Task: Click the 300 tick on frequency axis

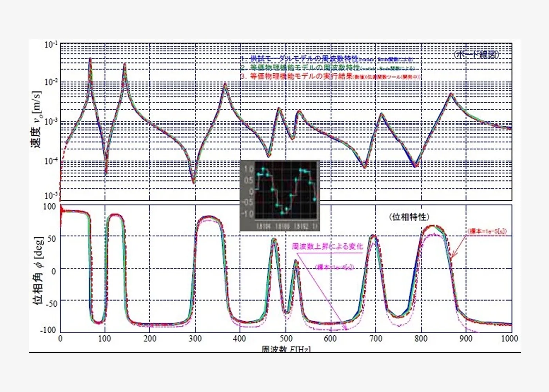Action: pyautogui.click(x=195, y=338)
